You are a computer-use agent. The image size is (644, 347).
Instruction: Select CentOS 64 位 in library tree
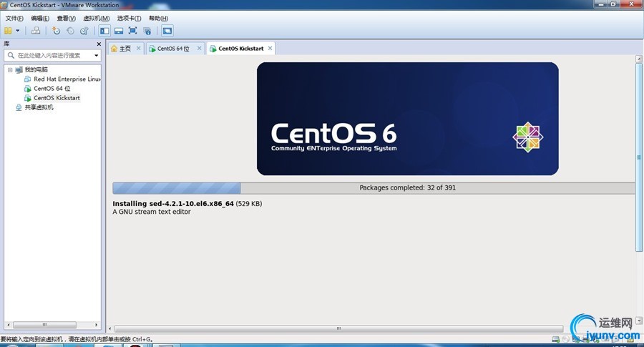point(52,88)
